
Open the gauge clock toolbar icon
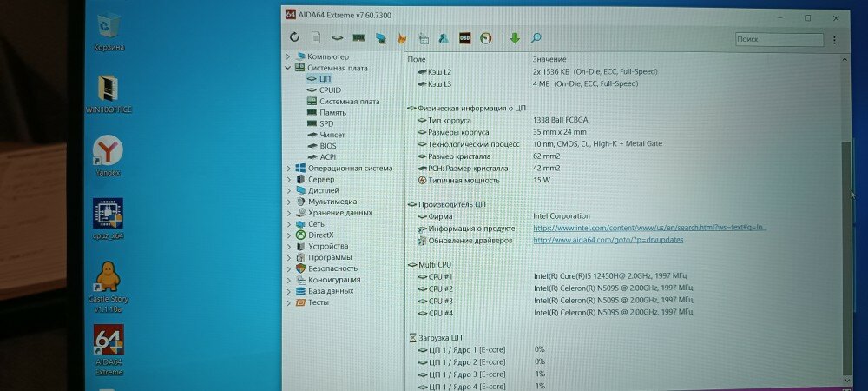(x=485, y=38)
